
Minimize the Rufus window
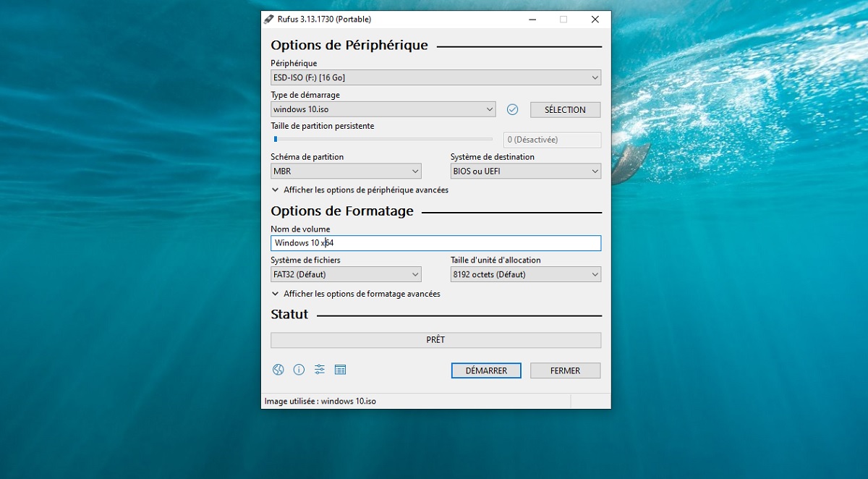click(x=531, y=20)
